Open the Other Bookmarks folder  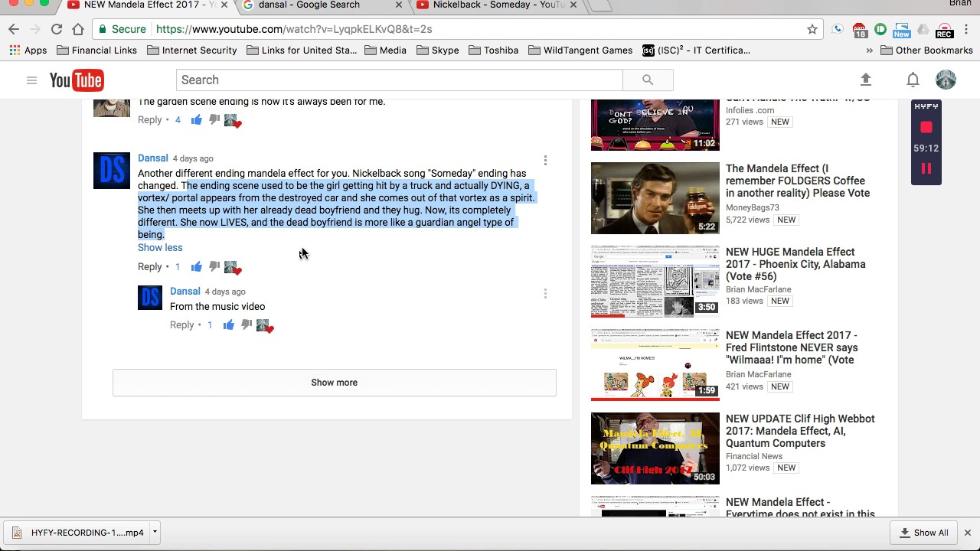pos(926,51)
